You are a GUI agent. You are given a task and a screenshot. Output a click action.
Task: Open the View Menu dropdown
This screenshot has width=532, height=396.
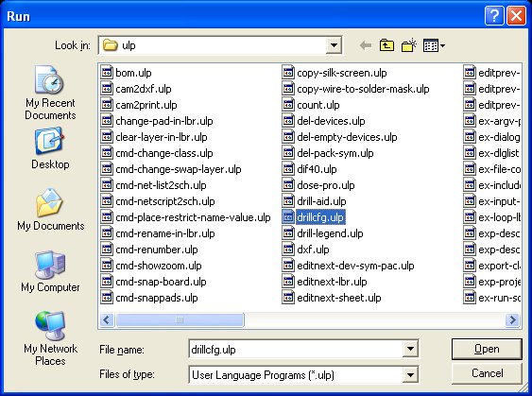click(434, 45)
